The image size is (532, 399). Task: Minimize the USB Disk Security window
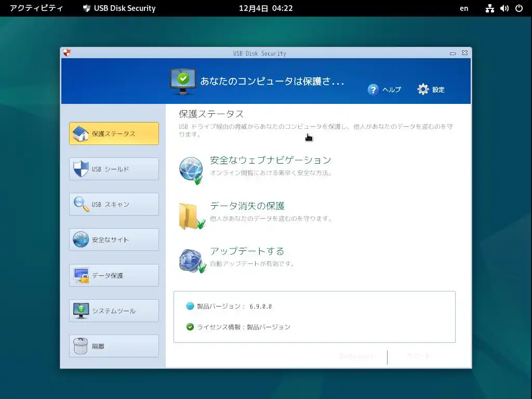pyautogui.click(x=453, y=54)
